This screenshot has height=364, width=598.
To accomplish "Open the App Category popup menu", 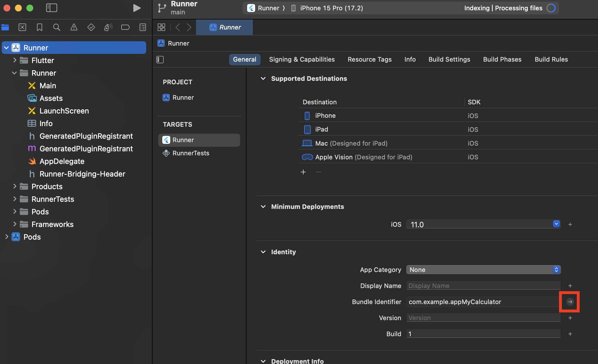I will (x=483, y=270).
